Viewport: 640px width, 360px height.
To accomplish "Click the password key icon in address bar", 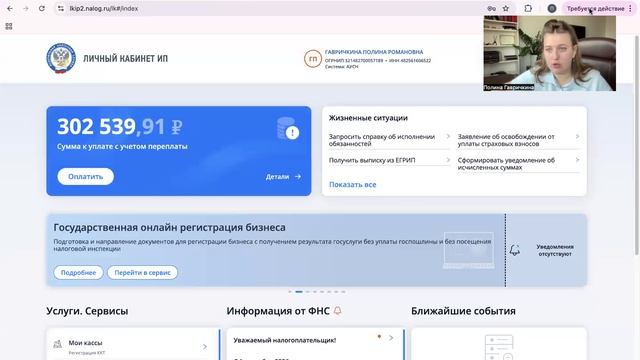I will (491, 8).
